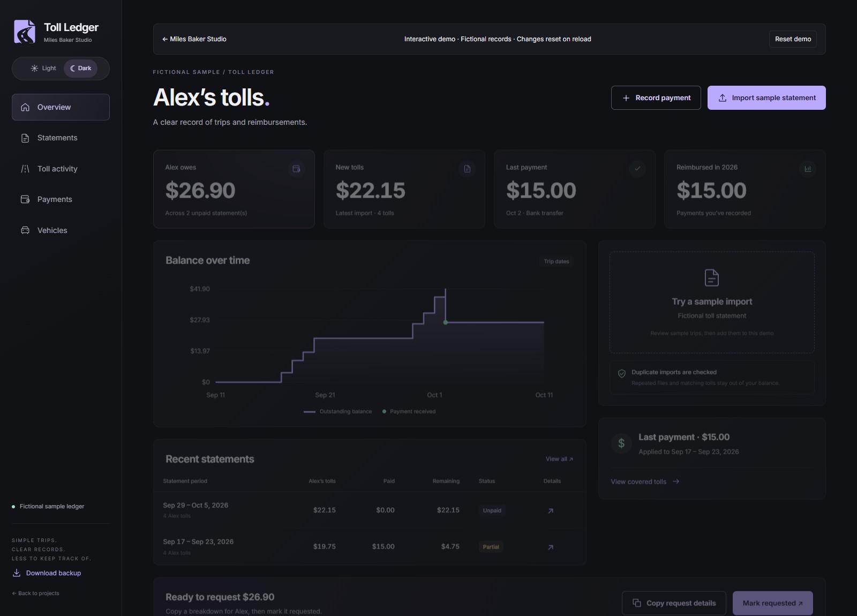Viewport: 857px width, 616px height.
Task: Click the file icon in sample import box
Action: pos(712,277)
